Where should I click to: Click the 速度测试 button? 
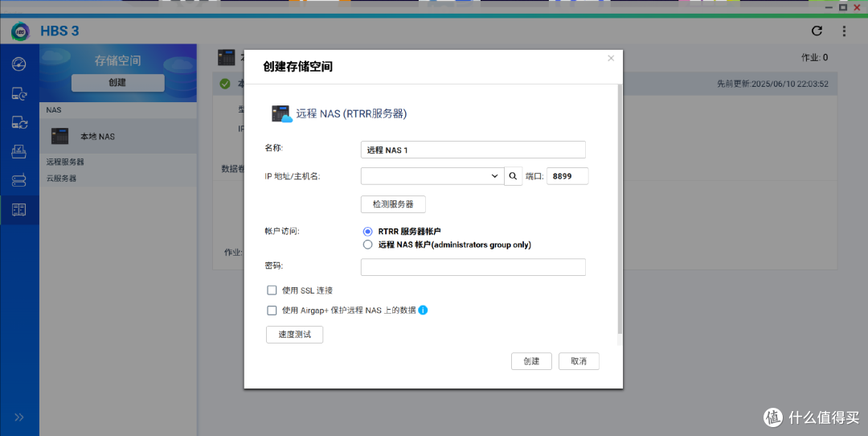pos(294,335)
